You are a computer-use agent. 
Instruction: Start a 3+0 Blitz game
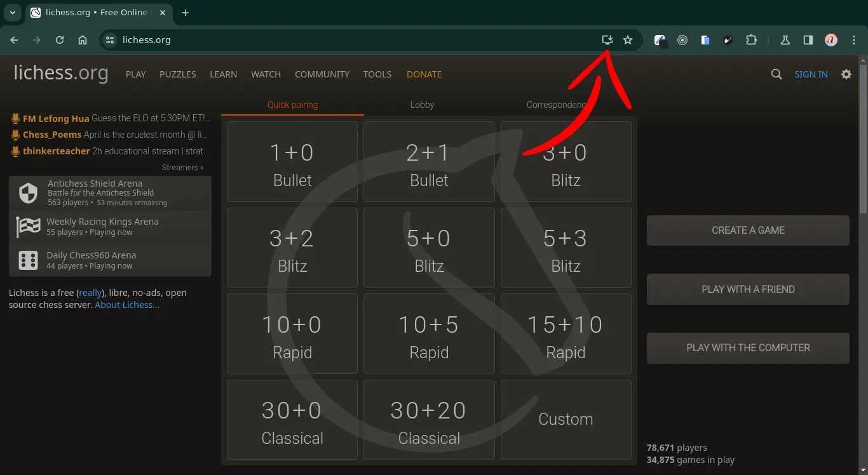coord(566,162)
